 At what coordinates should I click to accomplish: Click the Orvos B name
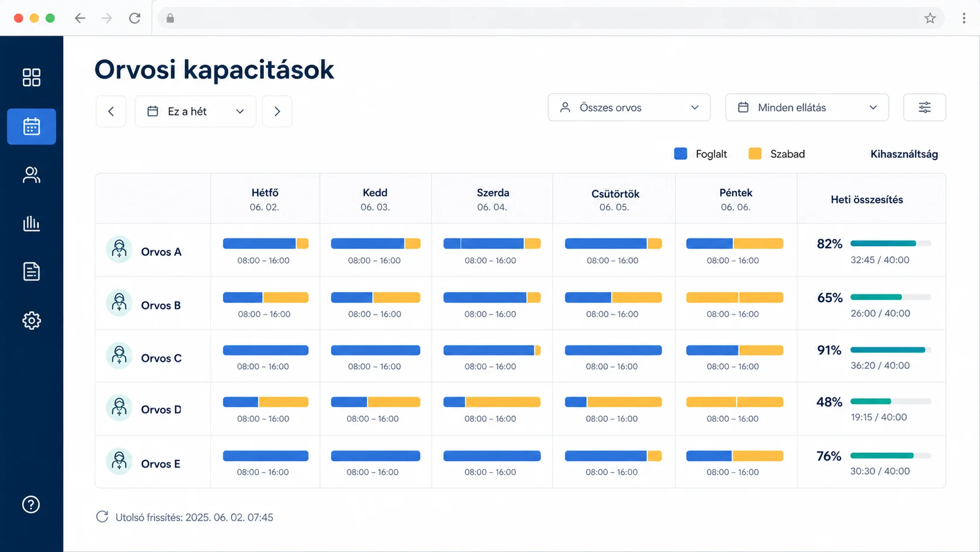pyautogui.click(x=161, y=305)
